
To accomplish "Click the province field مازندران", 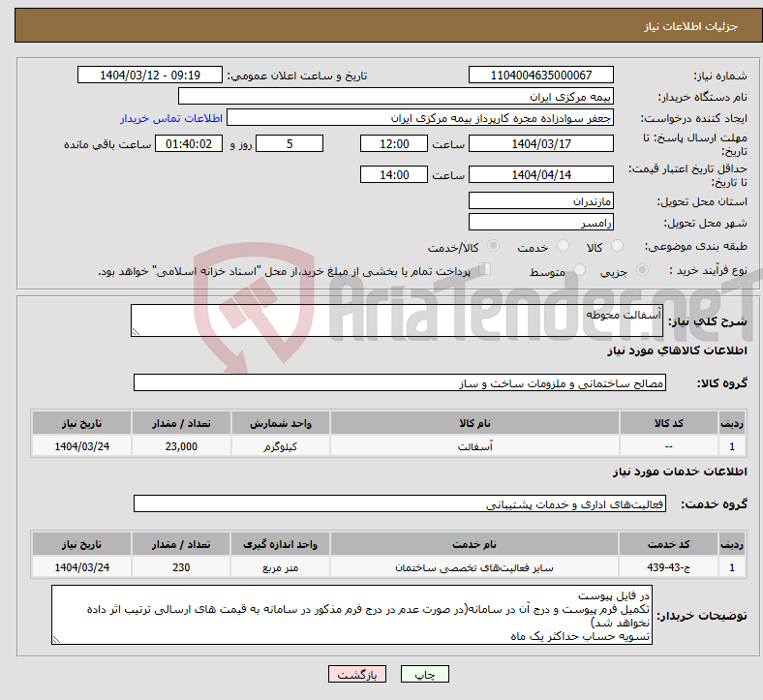I will click(x=540, y=200).
